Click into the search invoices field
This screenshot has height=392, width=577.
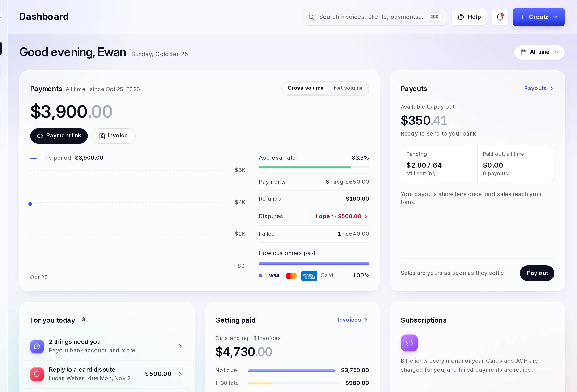click(375, 17)
